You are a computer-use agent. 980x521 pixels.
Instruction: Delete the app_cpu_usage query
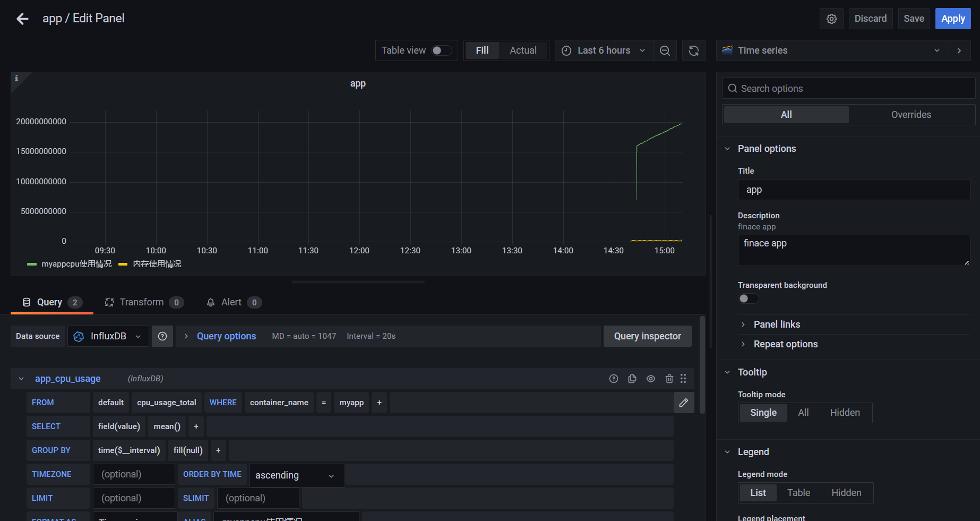669,379
